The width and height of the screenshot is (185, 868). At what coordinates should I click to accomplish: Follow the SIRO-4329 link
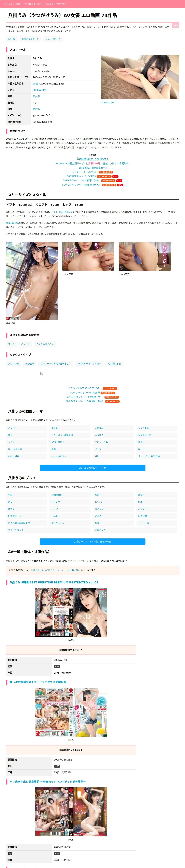point(107,102)
